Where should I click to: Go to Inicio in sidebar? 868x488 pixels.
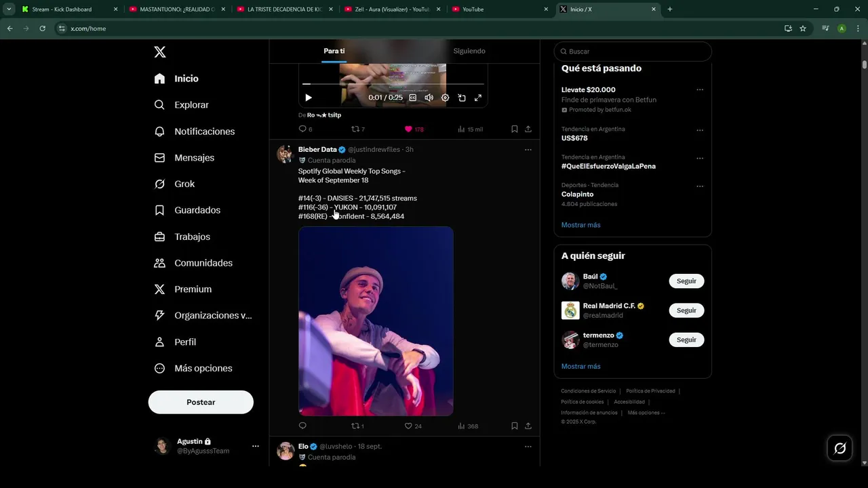tap(176, 79)
